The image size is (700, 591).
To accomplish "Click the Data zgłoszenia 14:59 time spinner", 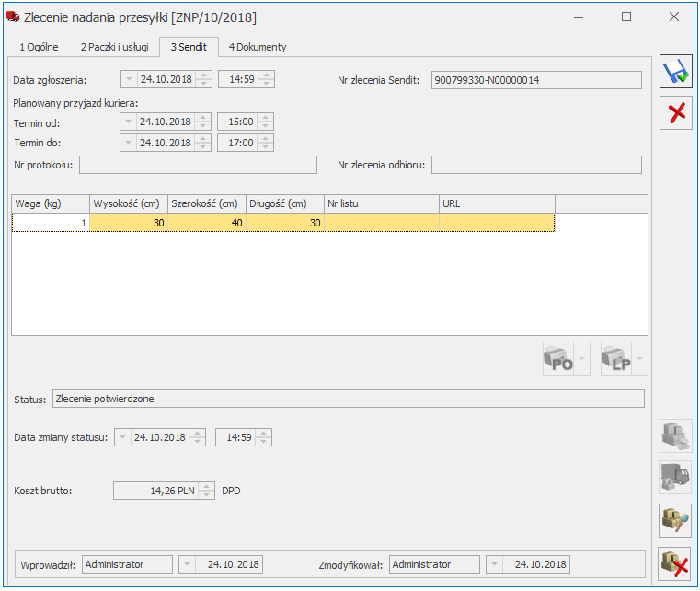I will click(267, 79).
